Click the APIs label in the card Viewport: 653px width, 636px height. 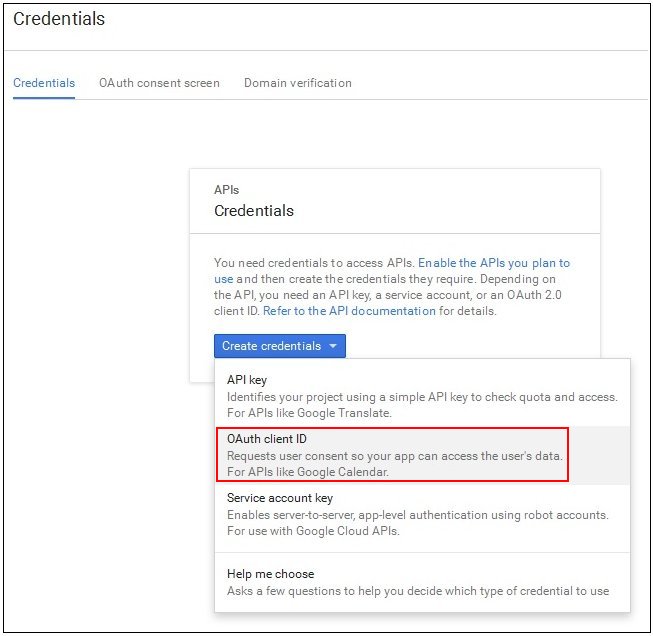pyautogui.click(x=227, y=190)
